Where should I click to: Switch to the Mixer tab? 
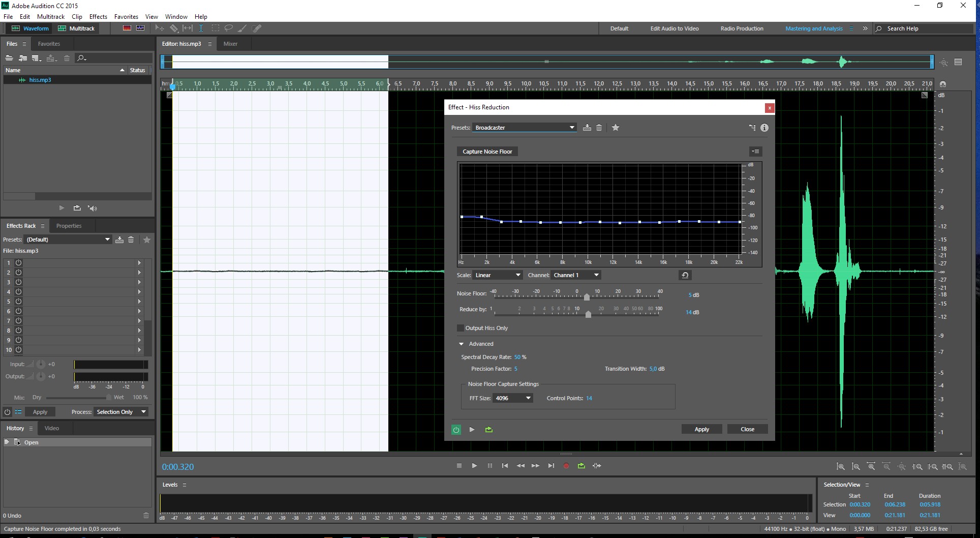coord(230,44)
